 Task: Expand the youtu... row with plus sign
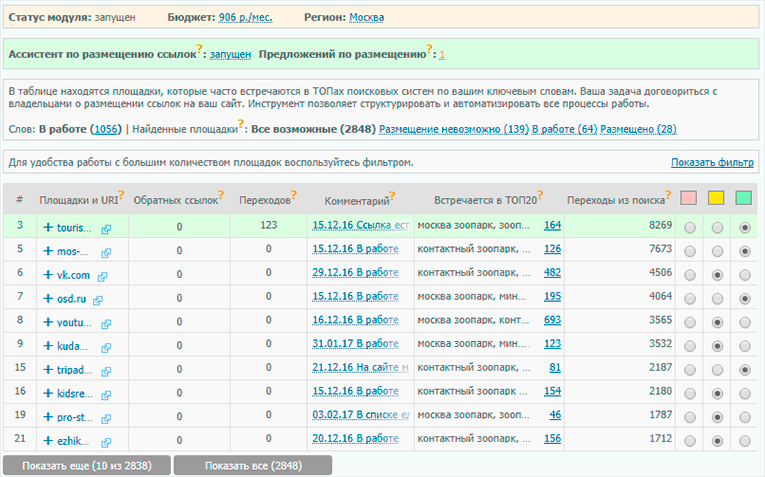(48, 322)
